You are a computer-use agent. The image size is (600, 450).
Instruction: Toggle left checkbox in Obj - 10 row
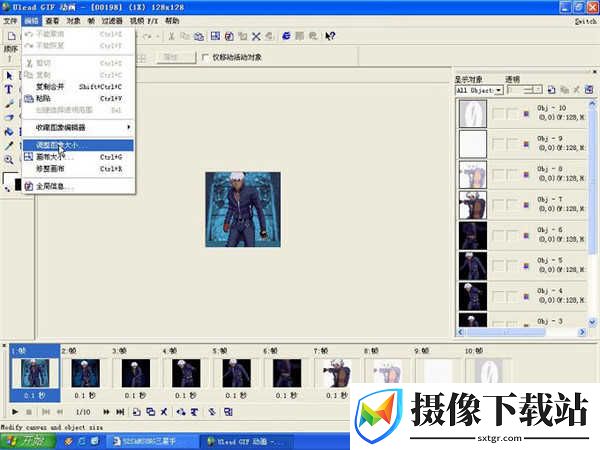(498, 114)
